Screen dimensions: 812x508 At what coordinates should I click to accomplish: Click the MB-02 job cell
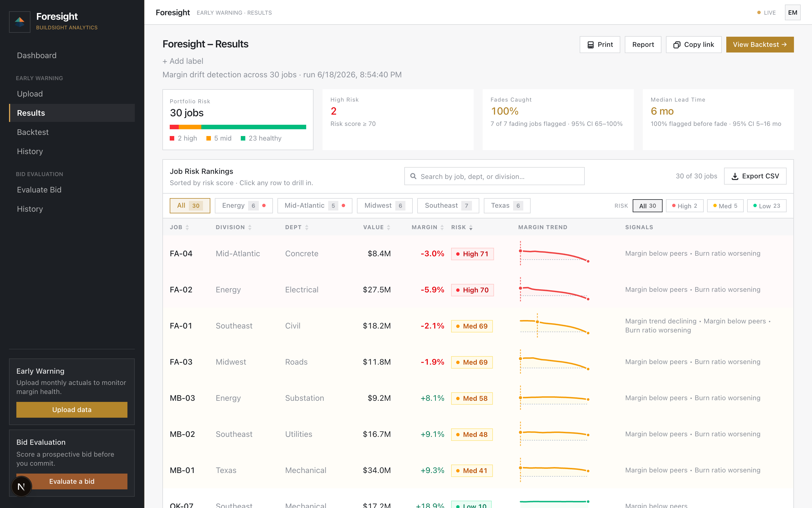pyautogui.click(x=182, y=434)
